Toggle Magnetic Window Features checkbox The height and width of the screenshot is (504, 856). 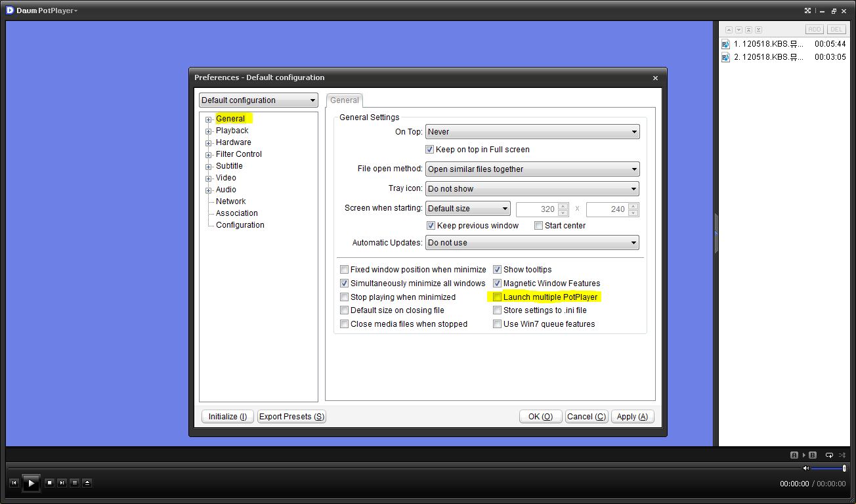[x=497, y=283]
